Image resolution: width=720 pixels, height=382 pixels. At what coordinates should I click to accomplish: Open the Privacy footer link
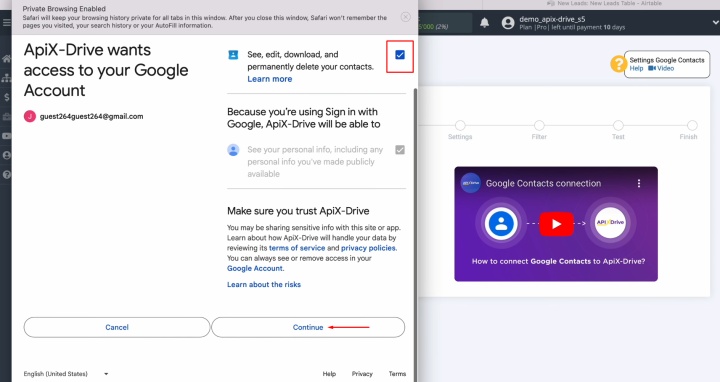(362, 374)
